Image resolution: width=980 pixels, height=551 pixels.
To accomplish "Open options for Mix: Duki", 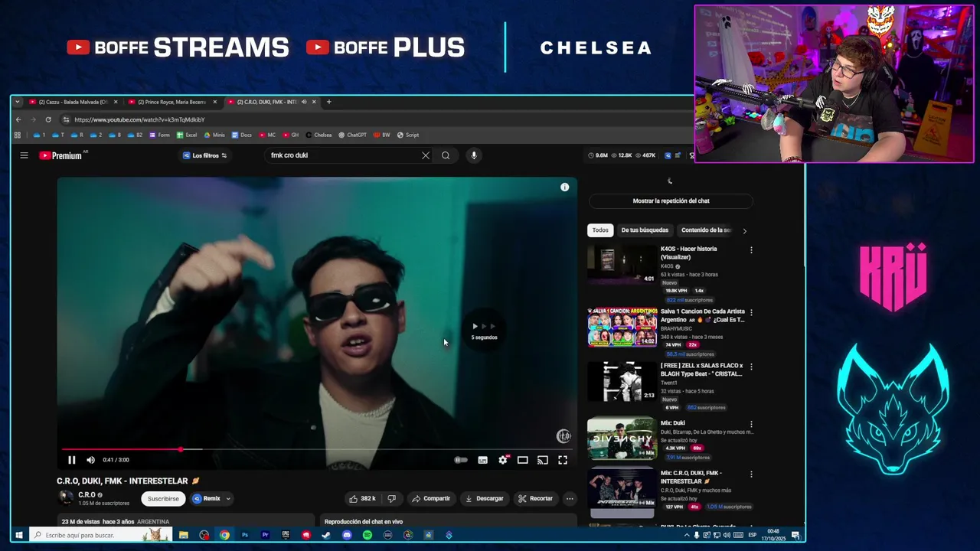I will tap(751, 424).
